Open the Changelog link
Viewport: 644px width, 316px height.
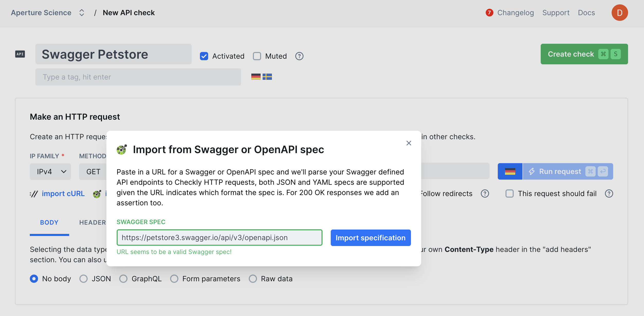click(x=515, y=13)
